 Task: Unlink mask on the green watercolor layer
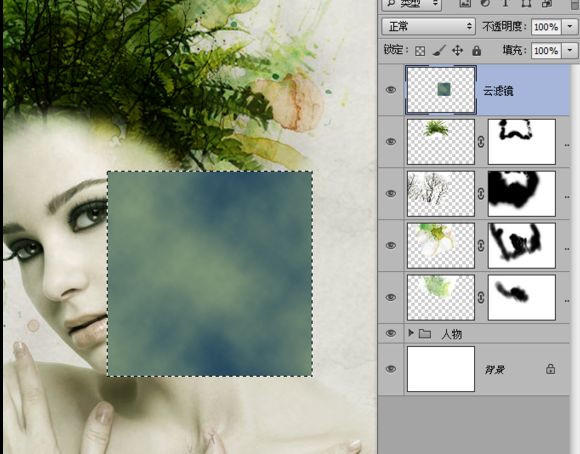tap(481, 297)
